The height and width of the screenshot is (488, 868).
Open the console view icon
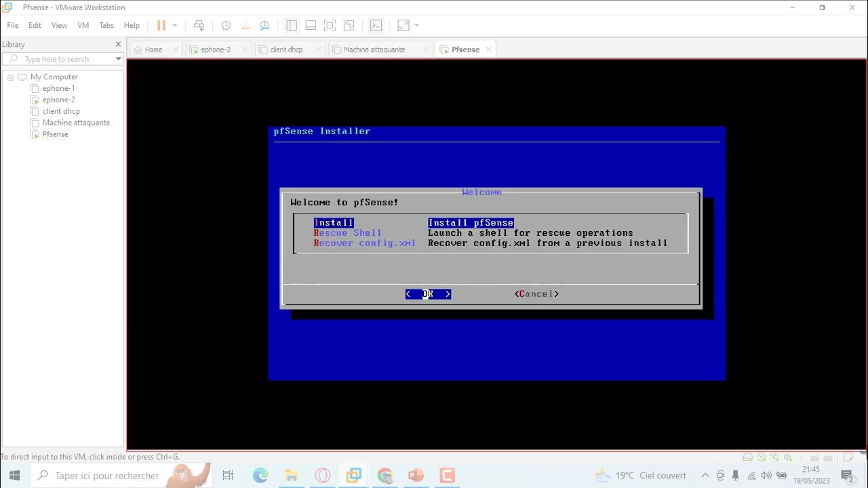click(376, 25)
